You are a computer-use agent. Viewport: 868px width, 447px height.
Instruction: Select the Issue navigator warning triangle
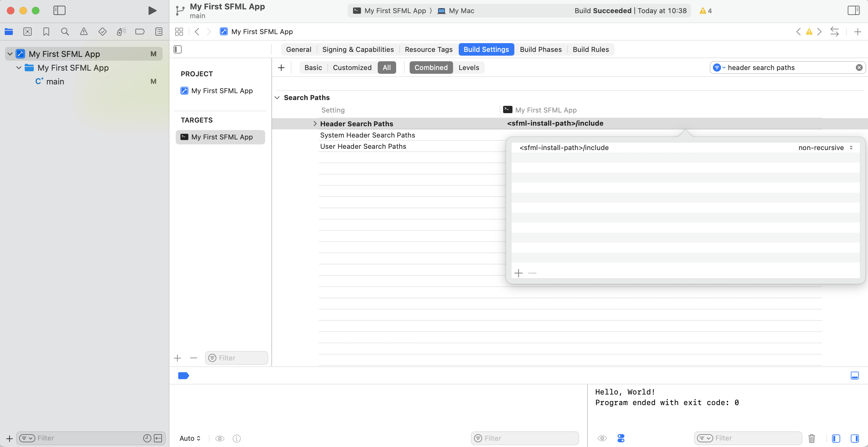(x=83, y=31)
